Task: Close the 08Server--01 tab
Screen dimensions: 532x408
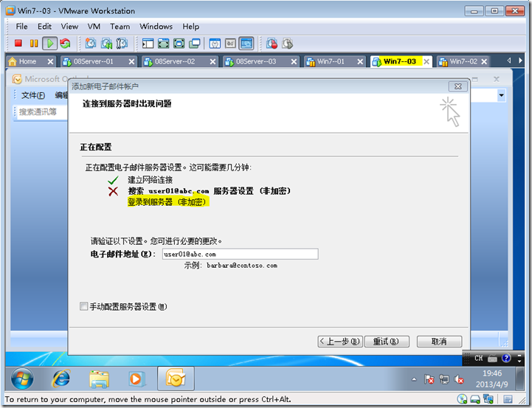Action: [x=131, y=62]
